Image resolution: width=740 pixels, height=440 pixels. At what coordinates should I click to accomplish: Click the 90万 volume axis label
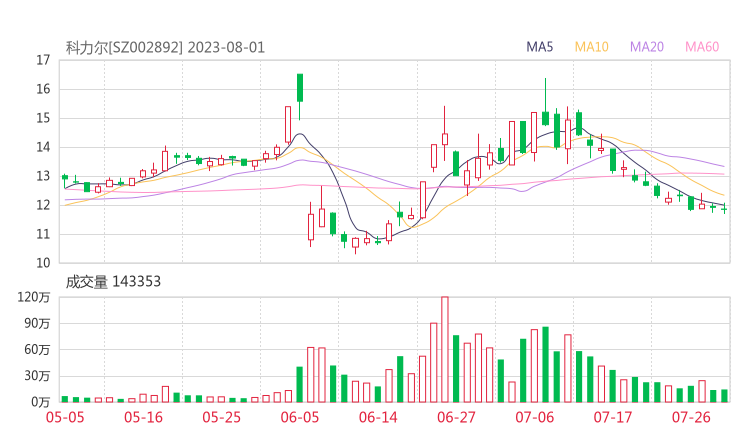(x=37, y=323)
